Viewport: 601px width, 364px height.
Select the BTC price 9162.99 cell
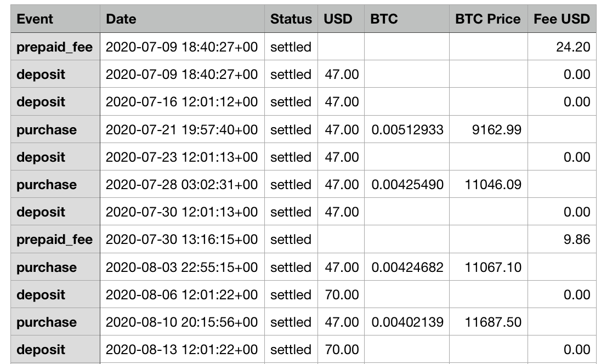(x=488, y=129)
